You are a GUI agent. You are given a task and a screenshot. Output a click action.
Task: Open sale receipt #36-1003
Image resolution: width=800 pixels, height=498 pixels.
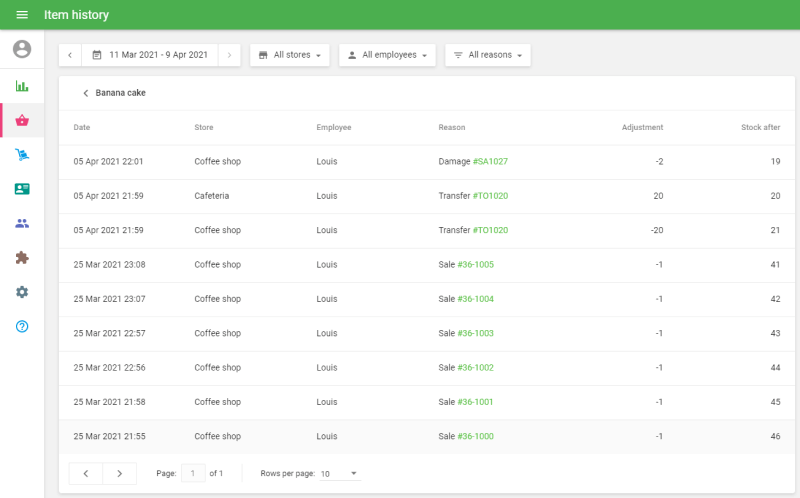point(476,333)
